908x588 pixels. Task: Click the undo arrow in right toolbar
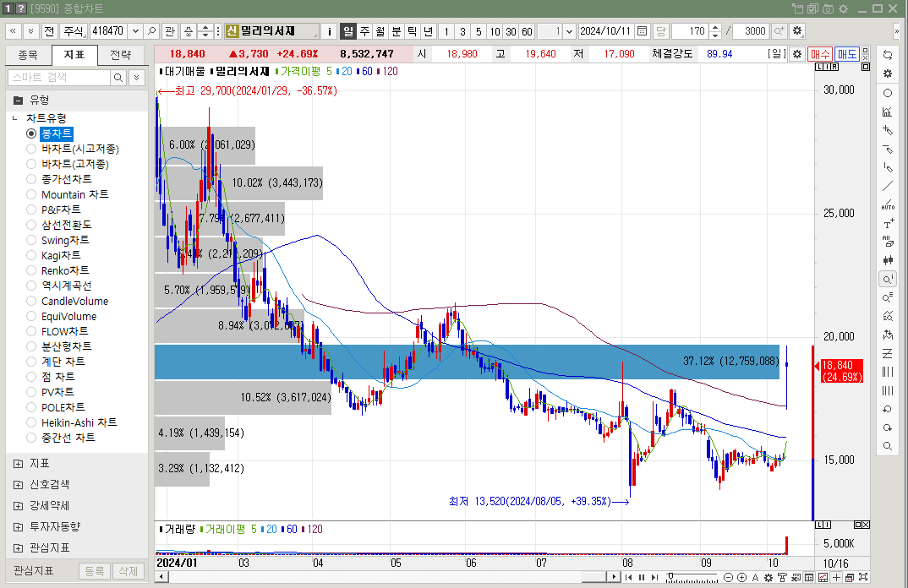tap(887, 409)
